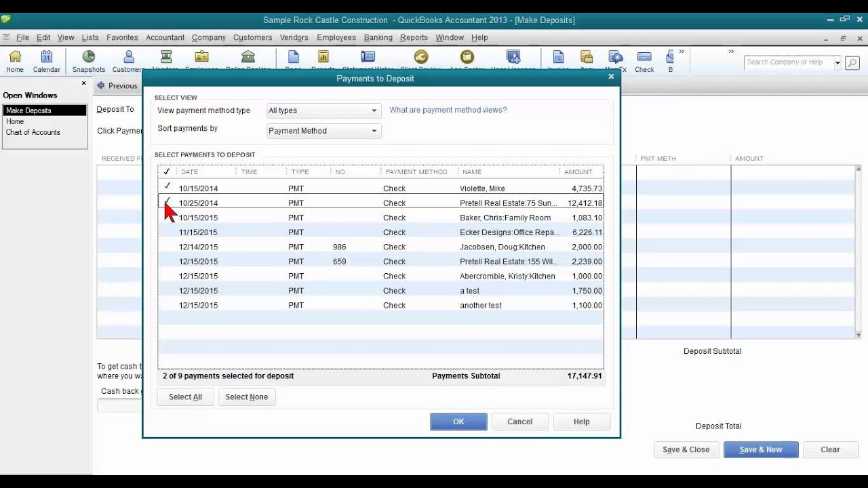Select the Baker, Chris:Family Room payment row
Image resolution: width=868 pixels, height=488 pixels.
point(381,218)
